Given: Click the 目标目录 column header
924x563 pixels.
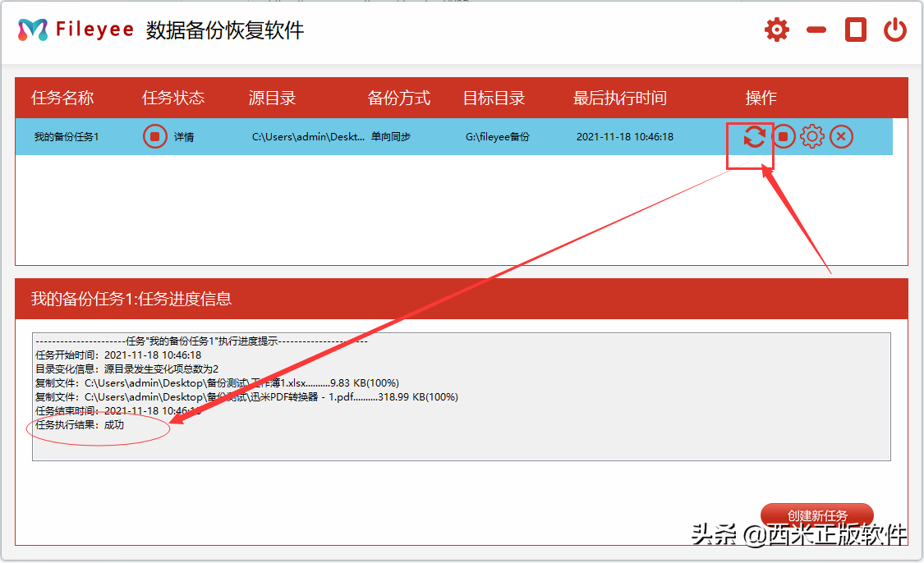Looking at the screenshot, I should point(494,98).
